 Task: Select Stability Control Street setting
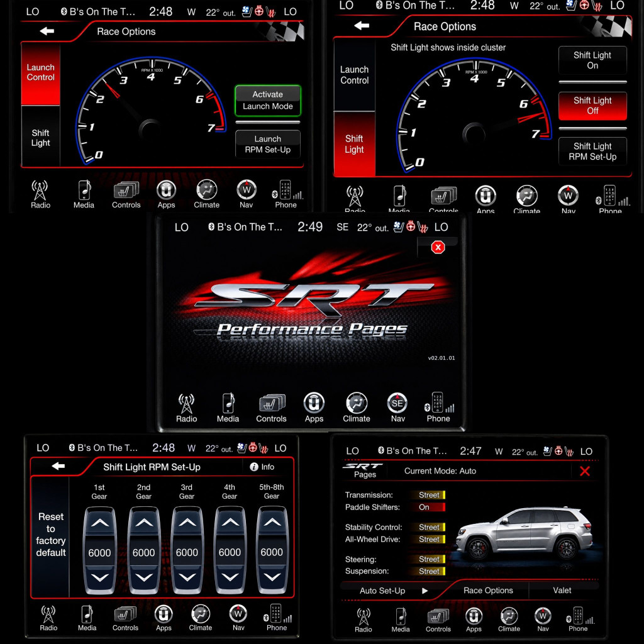pyautogui.click(x=428, y=527)
